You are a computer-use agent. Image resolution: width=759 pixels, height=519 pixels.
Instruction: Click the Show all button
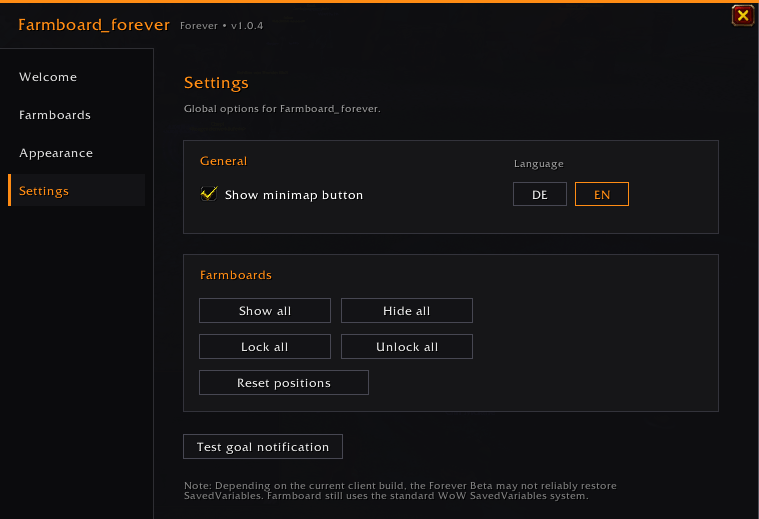coord(265,310)
